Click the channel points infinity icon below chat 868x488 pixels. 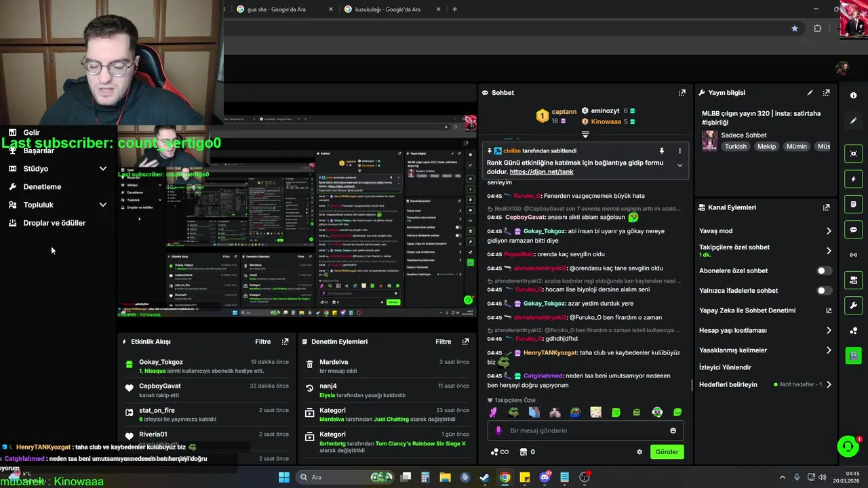(500, 452)
